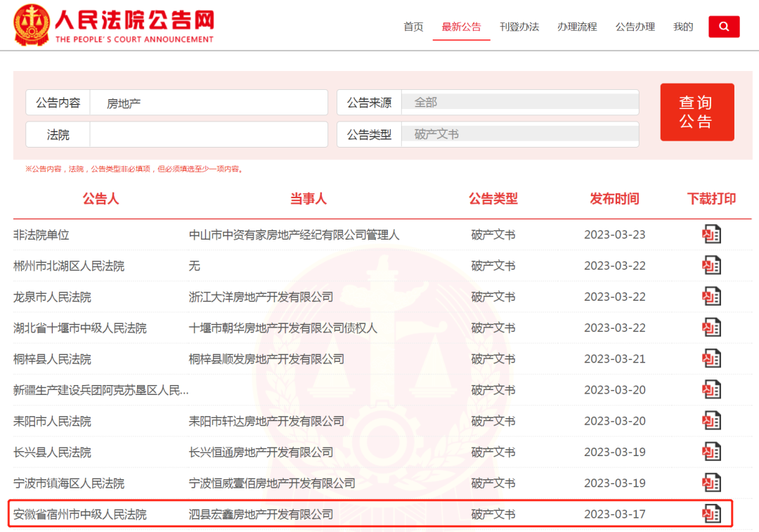The height and width of the screenshot is (532, 759).
Task: Click party 长兴恒通房地产开发有限公司
Action: pos(261,452)
